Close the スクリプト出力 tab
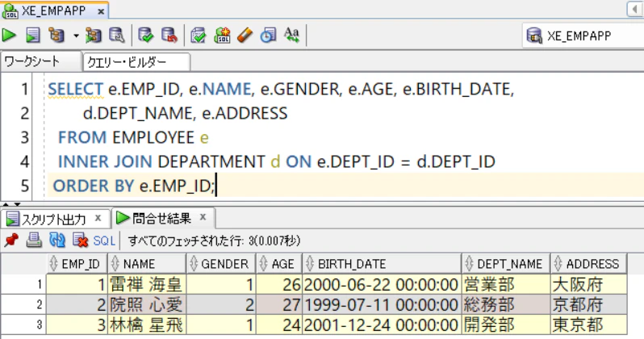The height and width of the screenshot is (339, 644). 98,218
